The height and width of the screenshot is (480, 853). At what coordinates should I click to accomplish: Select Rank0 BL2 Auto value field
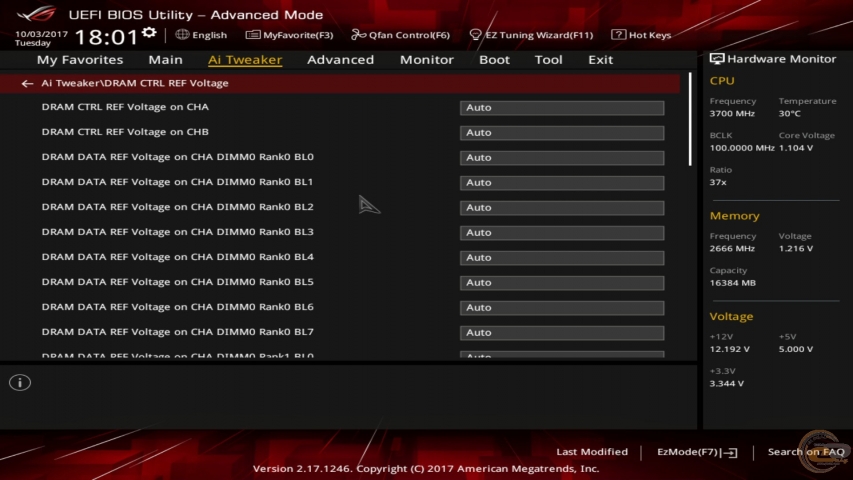pyautogui.click(x=562, y=208)
